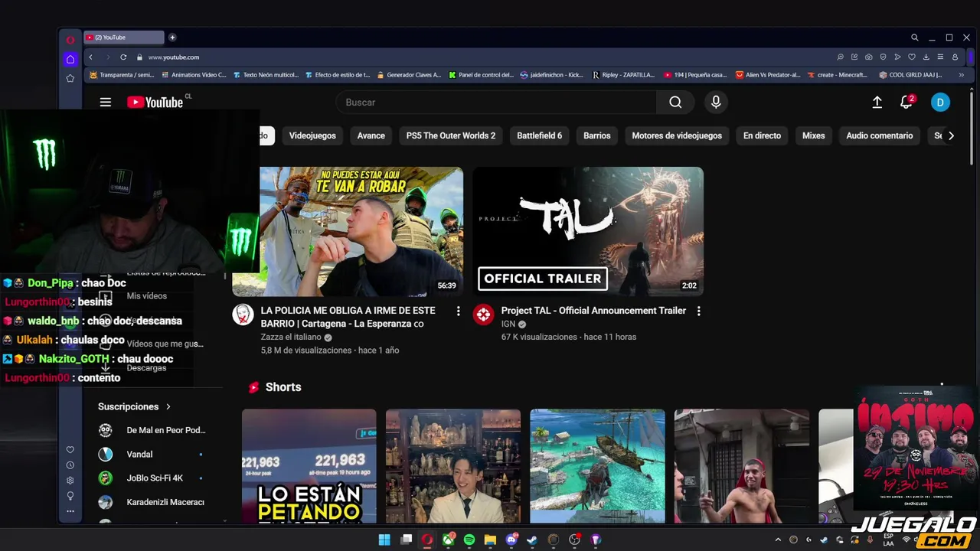The image size is (980, 551).
Task: Open a new tab with the plus button
Action: pyautogui.click(x=172, y=37)
